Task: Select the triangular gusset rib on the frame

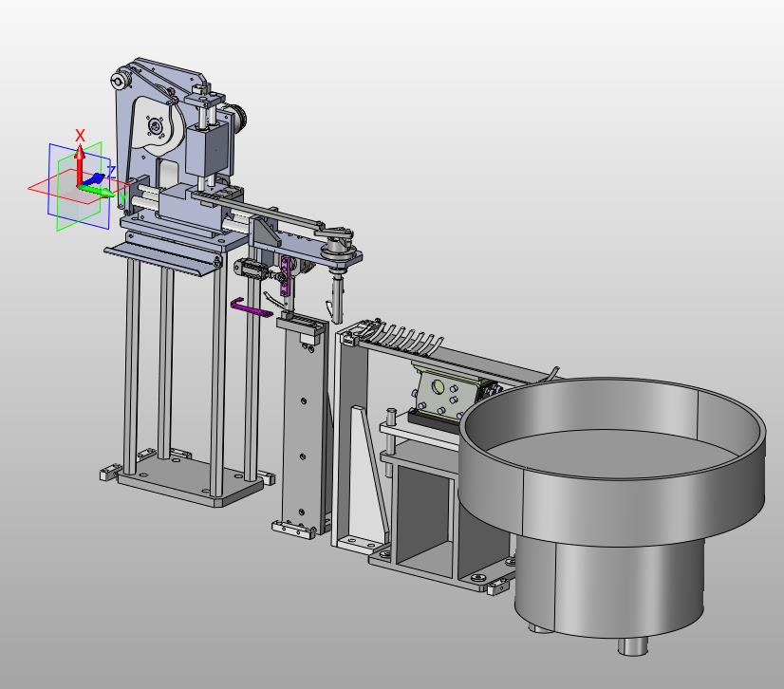Action: (x=367, y=474)
